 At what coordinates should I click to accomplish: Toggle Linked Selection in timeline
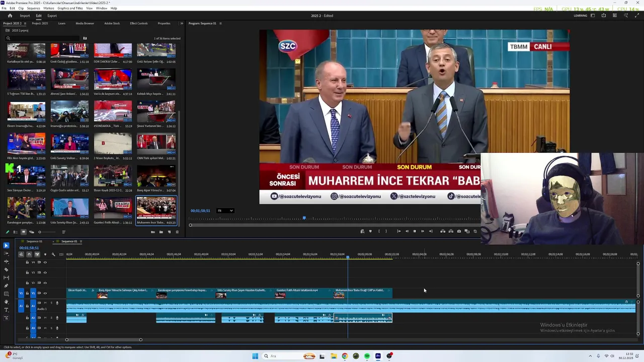[37, 254]
